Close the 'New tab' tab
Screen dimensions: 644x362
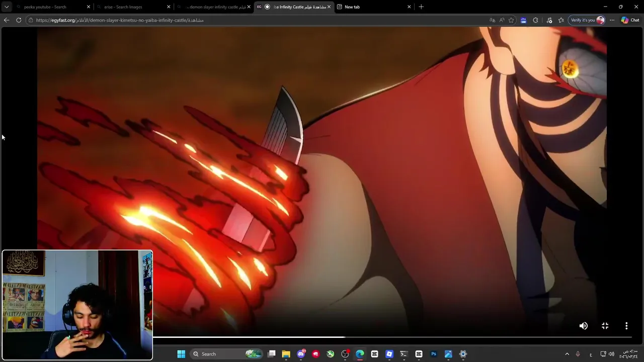[x=409, y=7]
